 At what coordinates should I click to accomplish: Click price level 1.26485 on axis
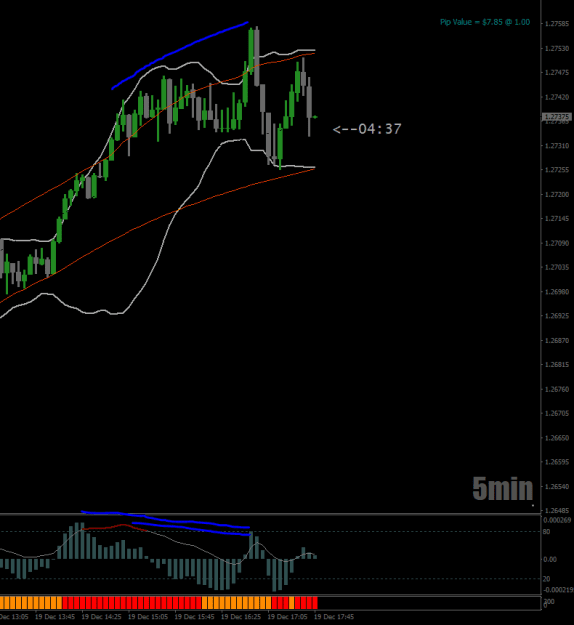coord(557,511)
